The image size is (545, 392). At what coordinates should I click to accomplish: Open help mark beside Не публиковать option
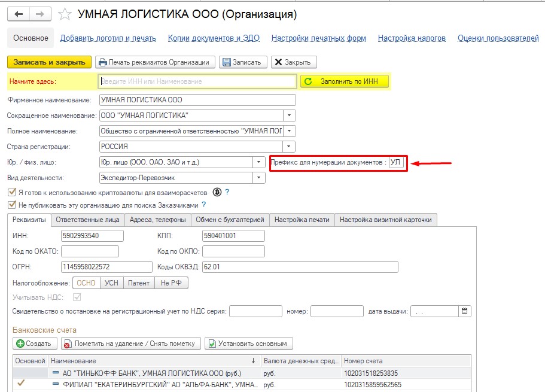203,205
